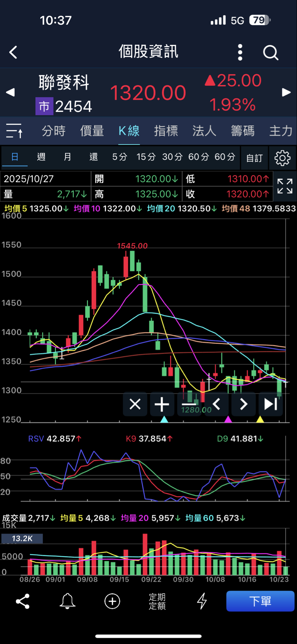The image size is (297, 644).
Task: Open the 分時 tab
Action: coord(54,131)
